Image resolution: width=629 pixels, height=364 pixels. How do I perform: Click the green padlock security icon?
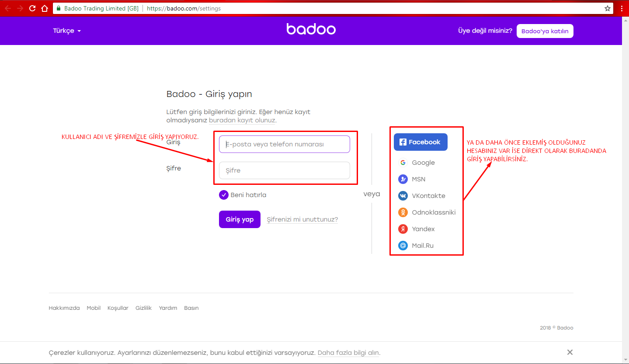(x=59, y=8)
